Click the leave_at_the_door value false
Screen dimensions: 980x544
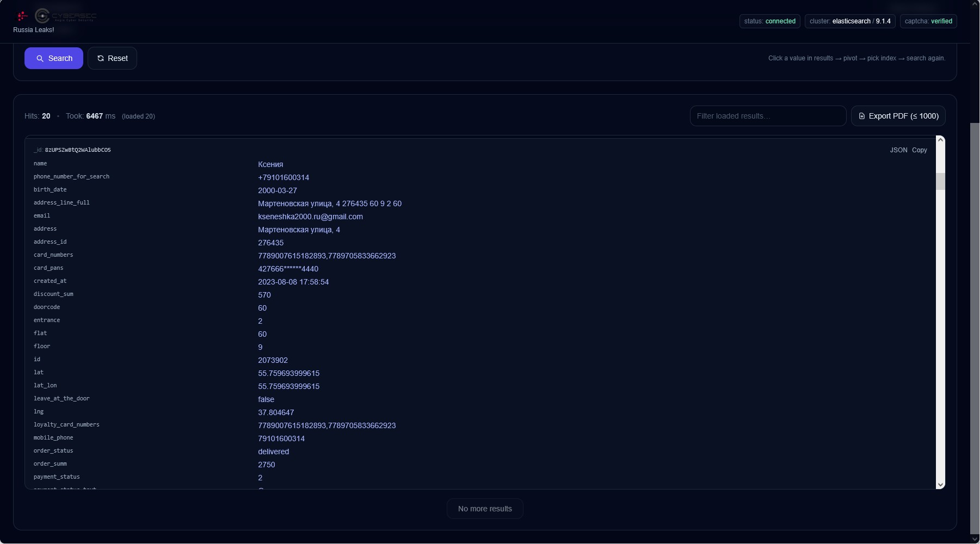click(x=266, y=400)
